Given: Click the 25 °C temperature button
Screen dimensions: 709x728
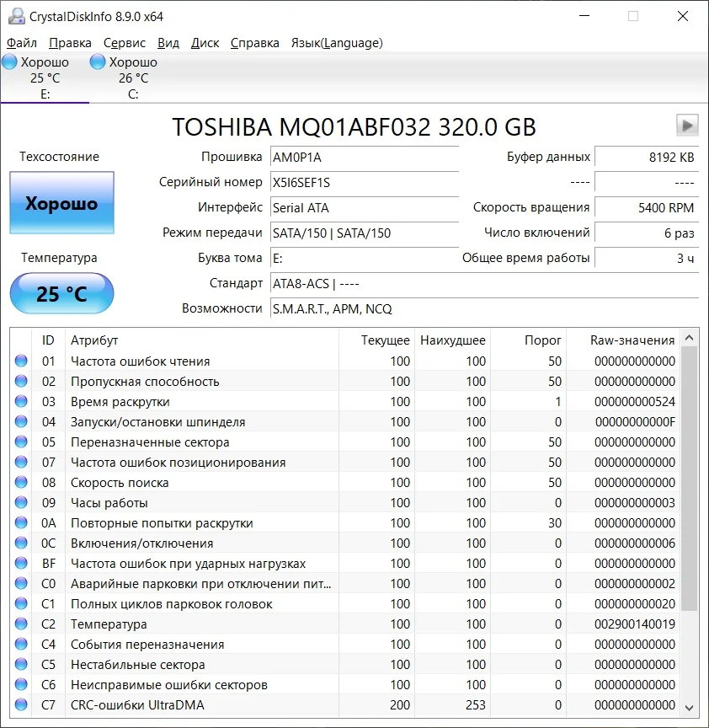Looking at the screenshot, I should (61, 293).
